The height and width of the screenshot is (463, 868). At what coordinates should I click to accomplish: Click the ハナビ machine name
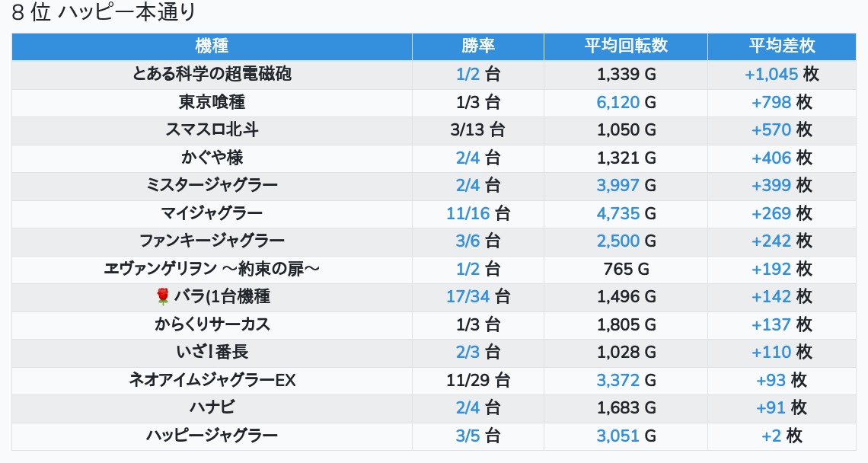pos(212,408)
